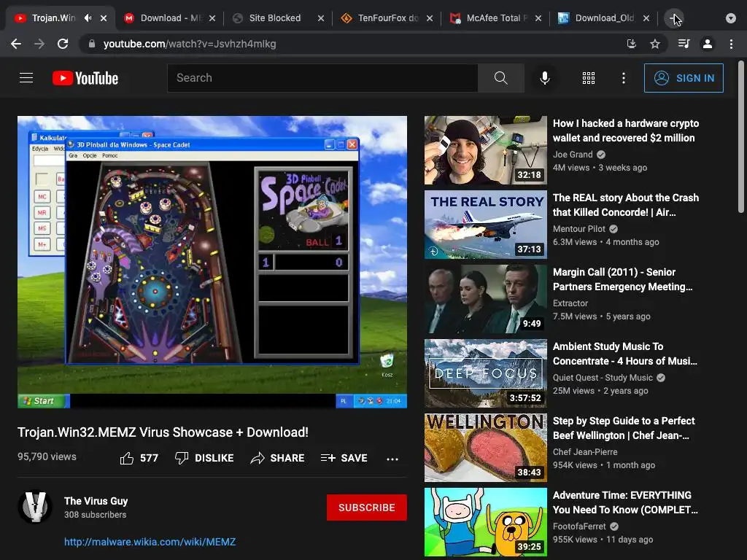This screenshot has width=747, height=560.
Task: Mute the Trojan.Win tab via speaker icon
Action: [88, 18]
